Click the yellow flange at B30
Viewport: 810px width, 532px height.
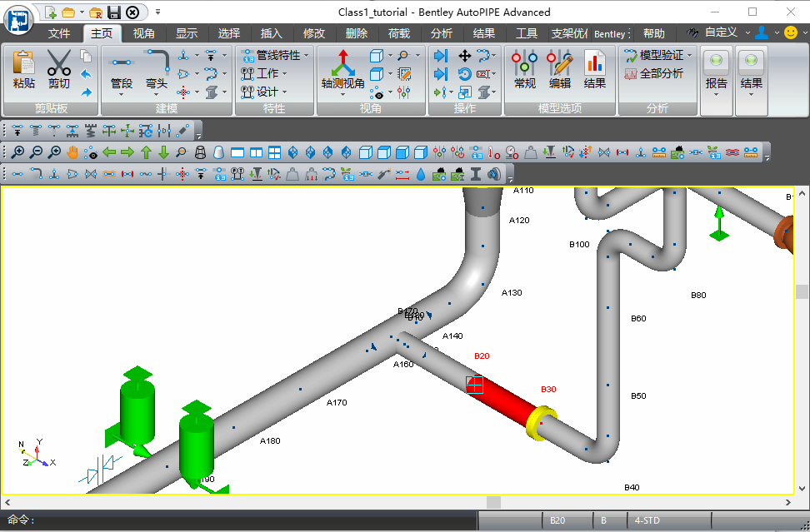click(x=540, y=423)
